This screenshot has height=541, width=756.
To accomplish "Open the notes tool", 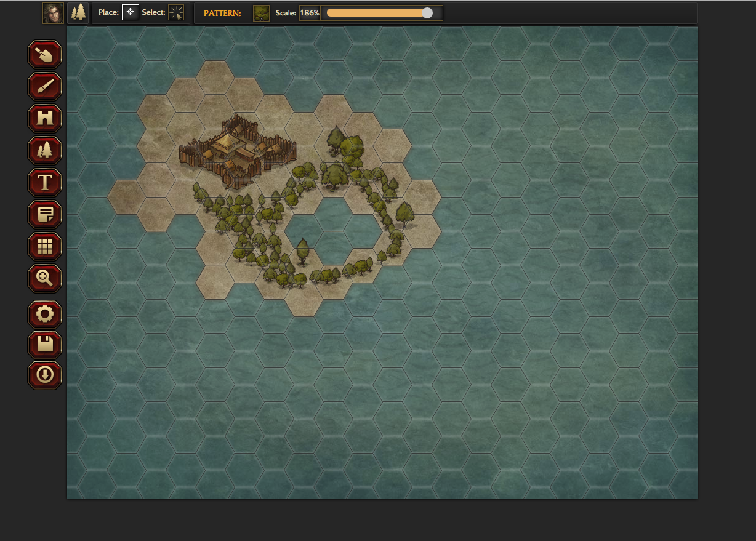I will 45,215.
